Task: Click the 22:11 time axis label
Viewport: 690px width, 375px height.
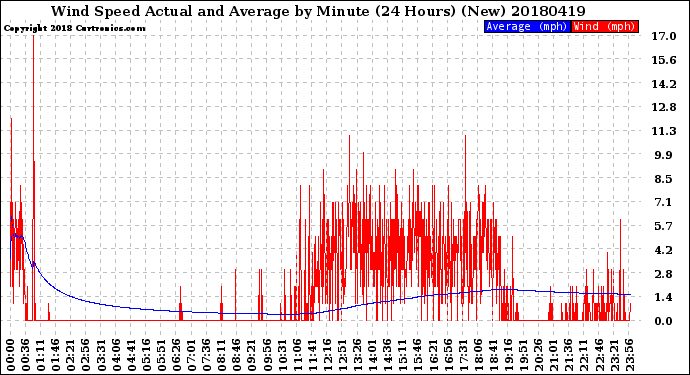Action: pyautogui.click(x=583, y=355)
